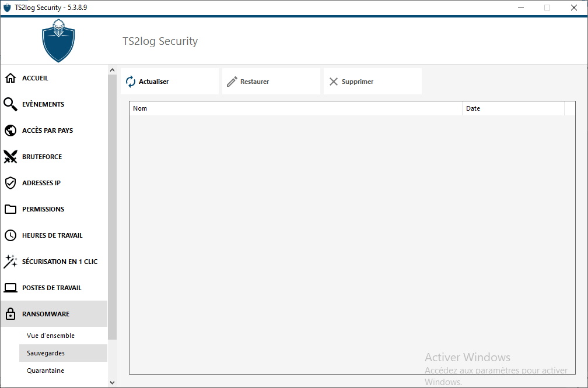Viewport: 588px width, 388px height.
Task: Click the crossed swords Bruteforce icon
Action: click(10, 157)
